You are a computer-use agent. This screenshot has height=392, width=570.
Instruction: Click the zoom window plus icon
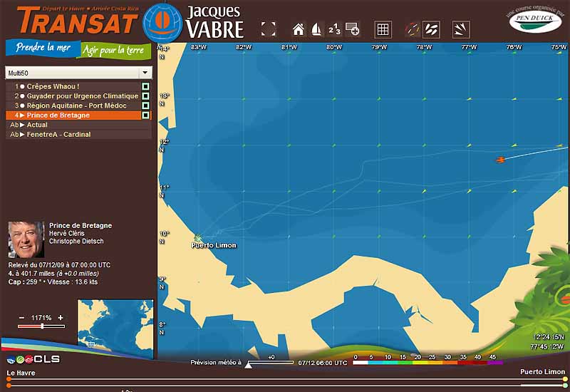coord(352,29)
